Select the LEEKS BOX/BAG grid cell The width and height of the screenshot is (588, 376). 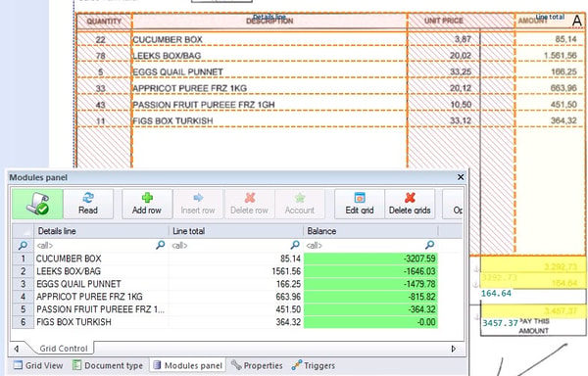click(x=102, y=271)
